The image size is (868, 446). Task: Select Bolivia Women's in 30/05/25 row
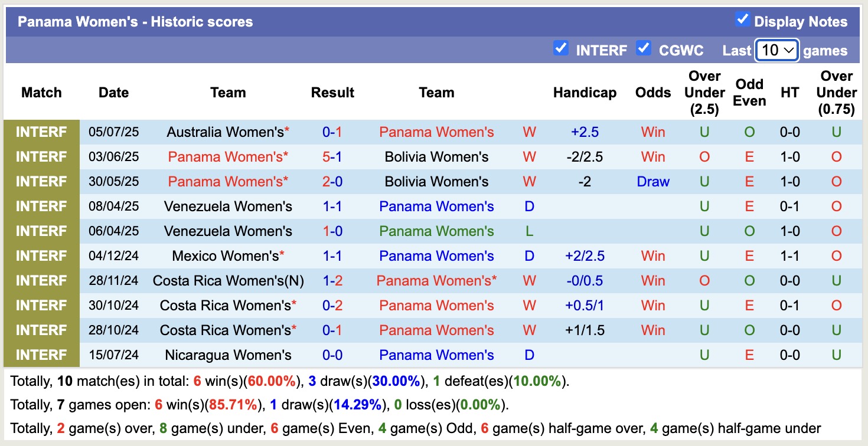tap(436, 182)
